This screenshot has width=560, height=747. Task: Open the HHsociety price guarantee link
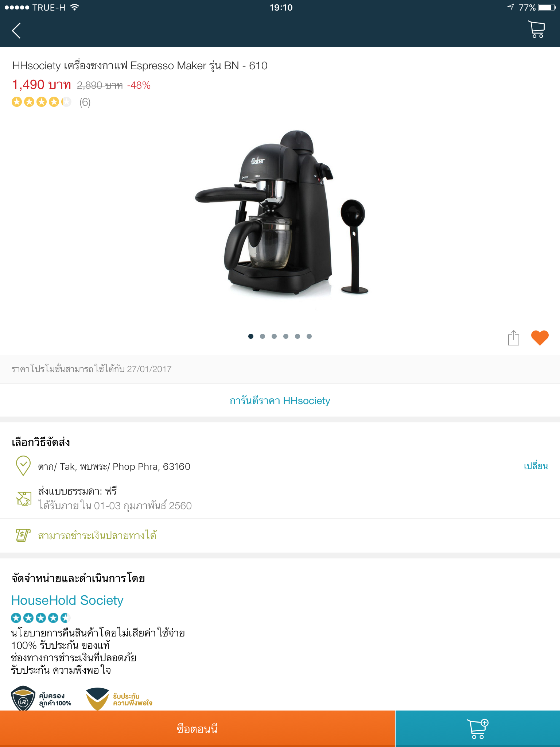(x=280, y=400)
